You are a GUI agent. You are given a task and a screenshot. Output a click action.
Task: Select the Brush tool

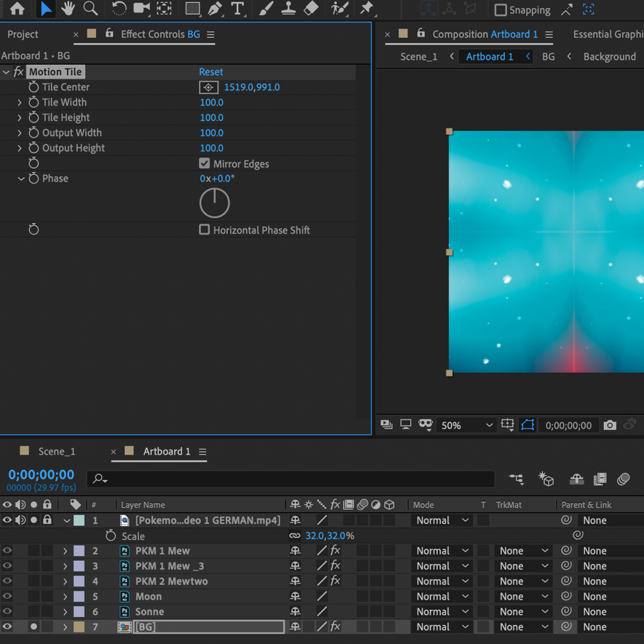point(266,9)
